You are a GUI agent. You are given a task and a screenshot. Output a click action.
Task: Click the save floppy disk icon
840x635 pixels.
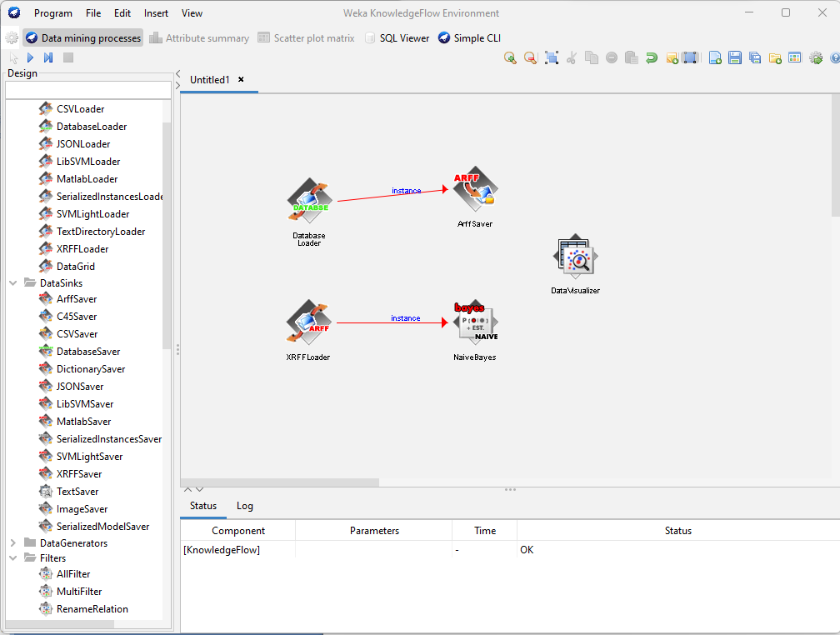(734, 57)
